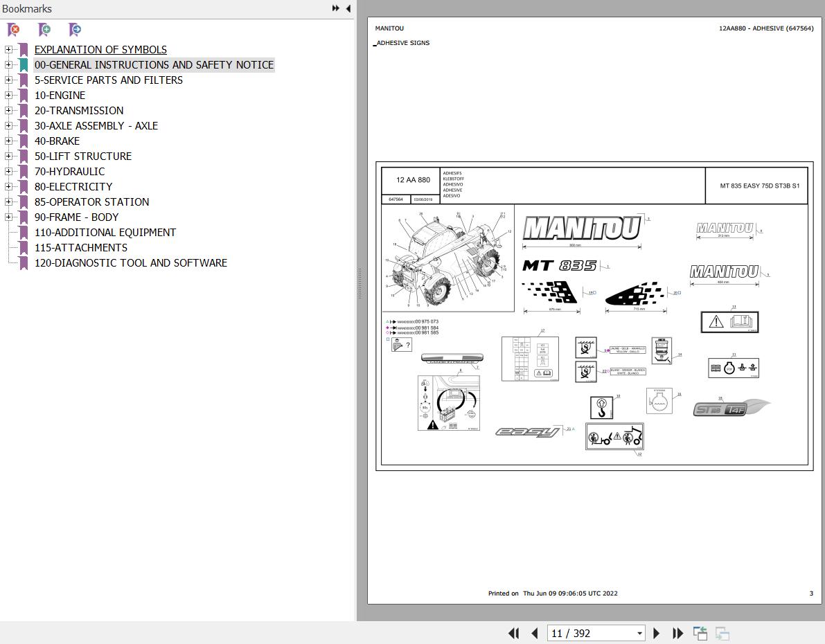Open the 80-ELECTRICITY bookmark
Image resolution: width=825 pixels, height=644 pixels.
click(x=73, y=187)
